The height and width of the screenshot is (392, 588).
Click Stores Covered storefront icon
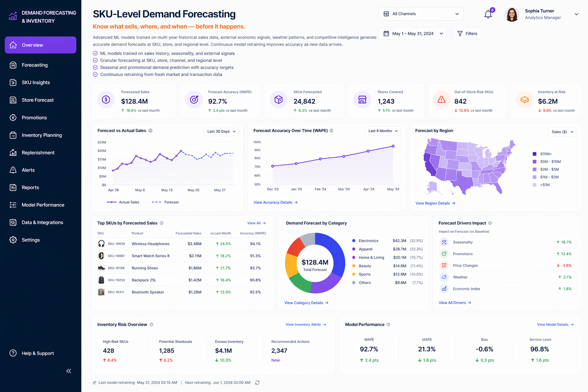pyautogui.click(x=362, y=100)
